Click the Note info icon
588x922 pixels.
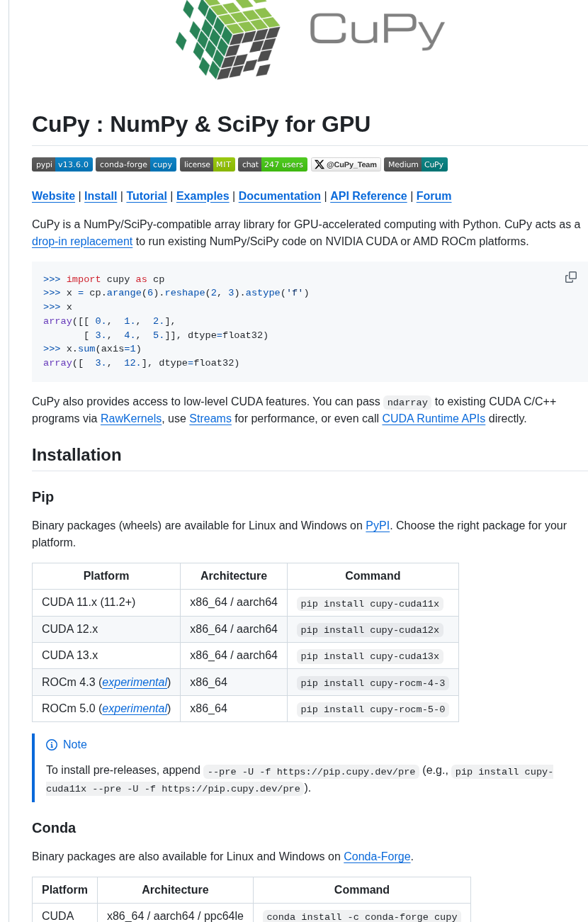click(x=52, y=745)
